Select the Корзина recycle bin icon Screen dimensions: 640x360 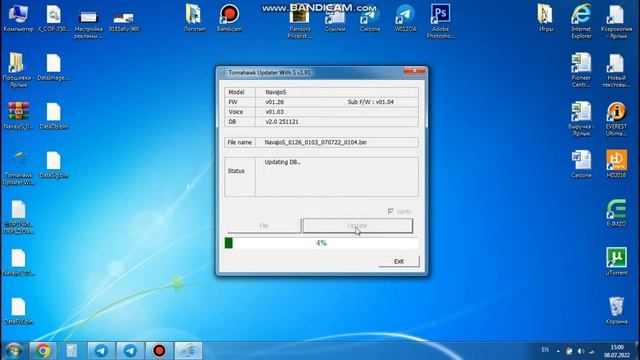point(616,310)
